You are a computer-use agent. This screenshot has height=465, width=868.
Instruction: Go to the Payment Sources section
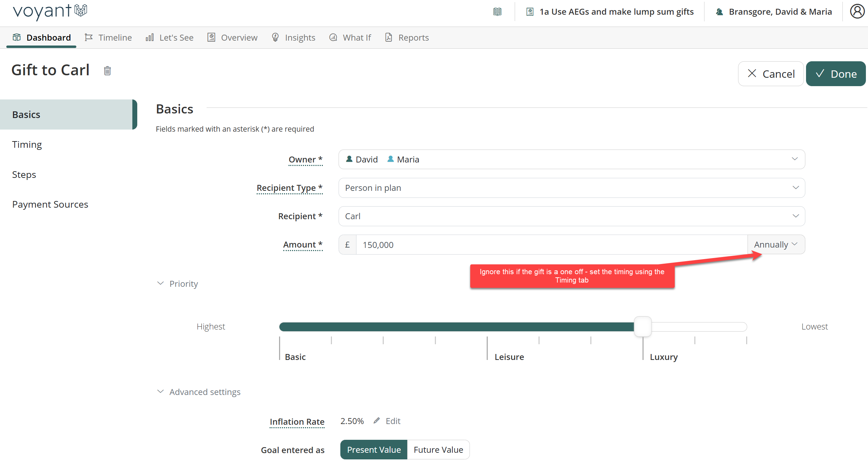[50, 204]
